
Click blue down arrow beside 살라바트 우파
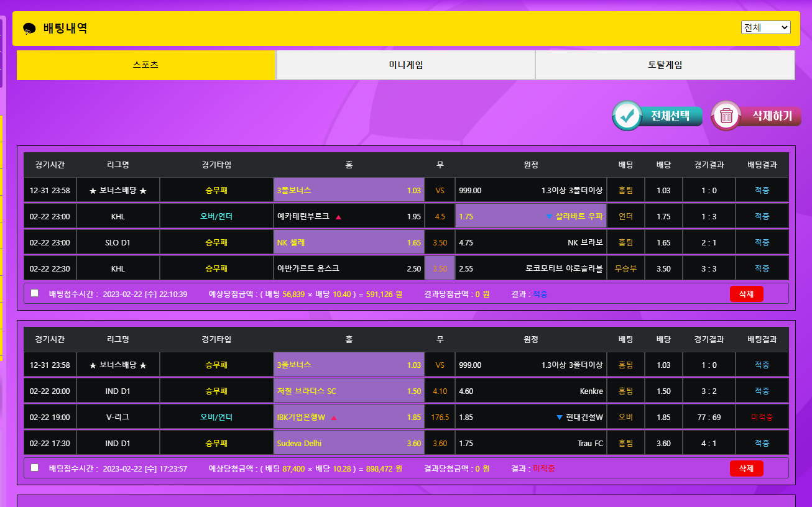[x=549, y=217]
